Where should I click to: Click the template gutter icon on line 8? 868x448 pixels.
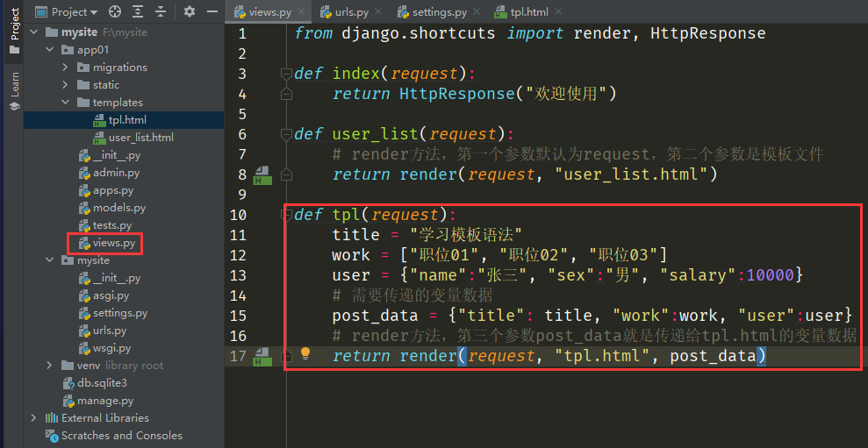click(262, 174)
